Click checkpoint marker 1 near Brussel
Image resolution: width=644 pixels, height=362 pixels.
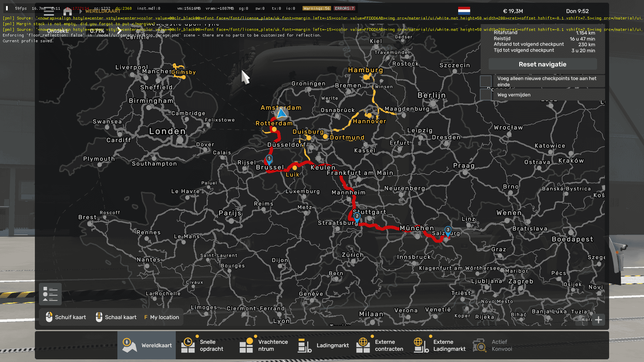click(x=269, y=159)
